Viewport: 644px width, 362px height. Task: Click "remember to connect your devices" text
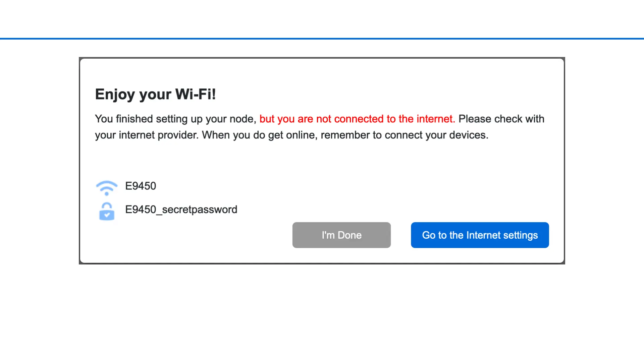pyautogui.click(x=404, y=135)
